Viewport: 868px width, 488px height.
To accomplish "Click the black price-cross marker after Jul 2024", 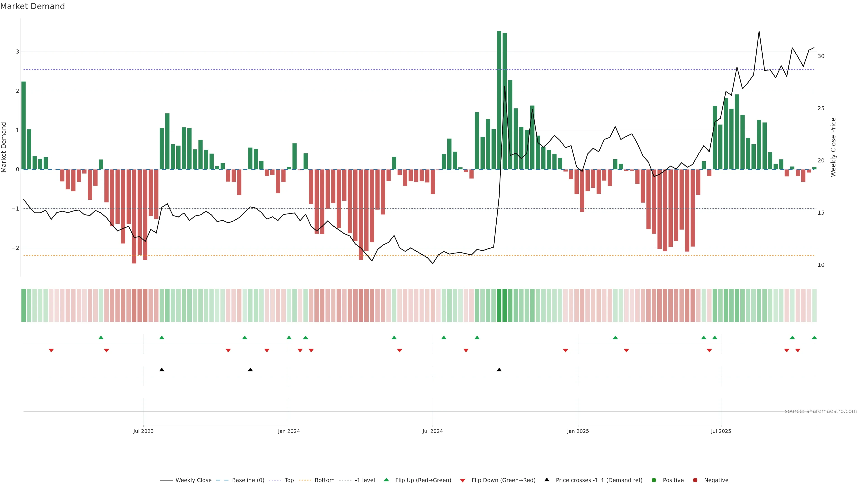I will [x=499, y=370].
